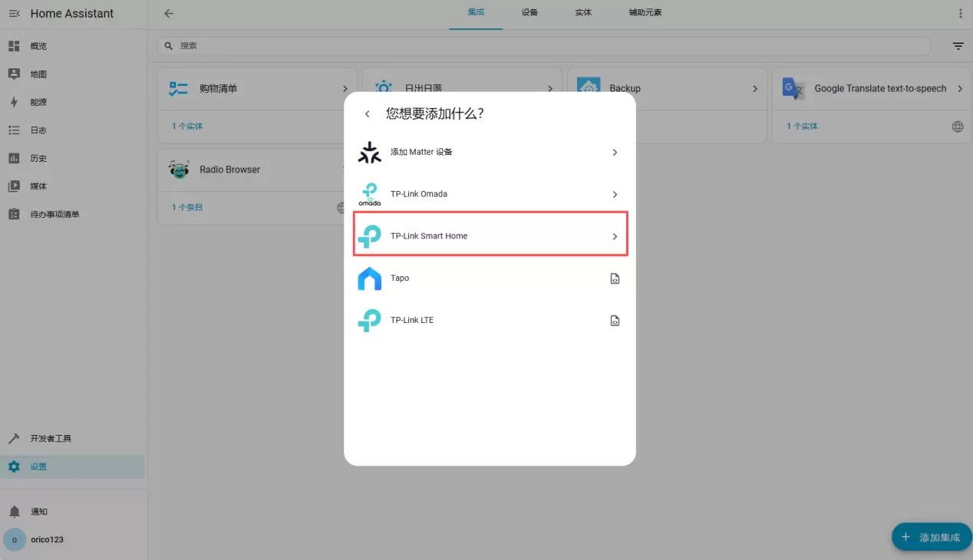Open 1 个实体 link under 购物清单
Screen dimensions: 973x560
[x=187, y=127]
